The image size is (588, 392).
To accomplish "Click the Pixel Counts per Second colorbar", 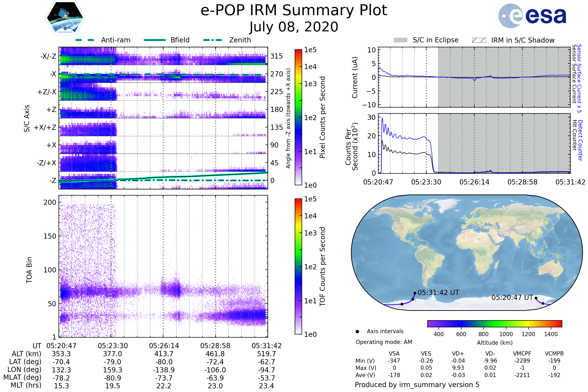I will 298,117.
